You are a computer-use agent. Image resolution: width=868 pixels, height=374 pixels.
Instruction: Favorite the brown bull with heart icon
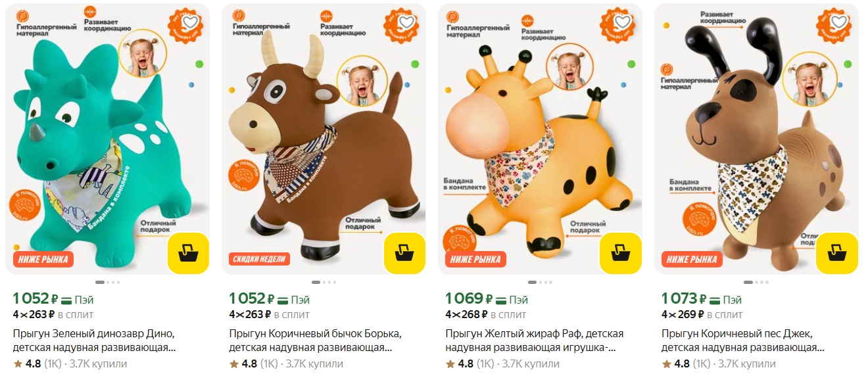click(x=406, y=23)
